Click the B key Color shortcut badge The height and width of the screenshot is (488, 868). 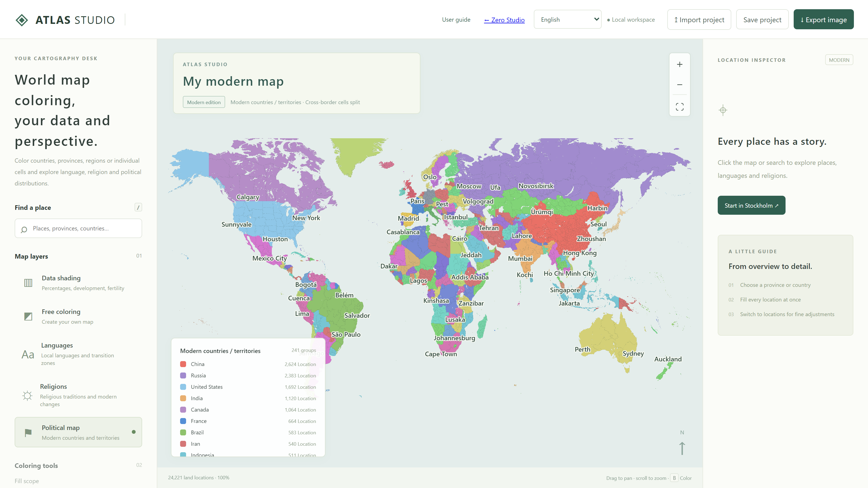coord(674,478)
